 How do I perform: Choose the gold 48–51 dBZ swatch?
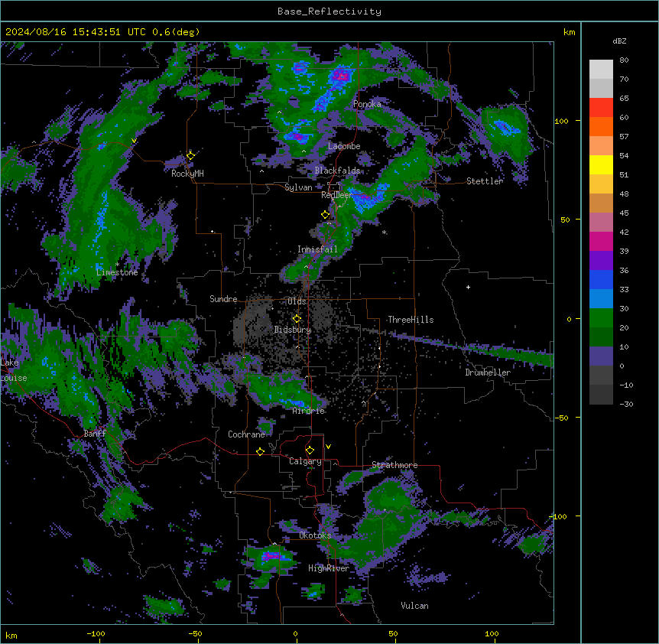tap(601, 184)
